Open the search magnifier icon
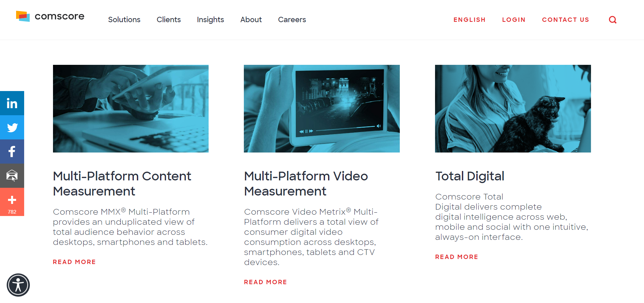This screenshot has height=303, width=644. [x=612, y=20]
